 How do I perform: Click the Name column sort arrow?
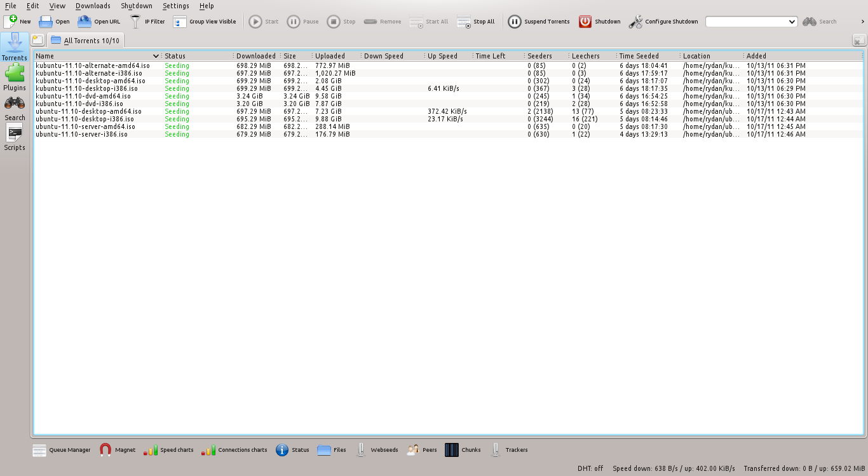pyautogui.click(x=156, y=56)
